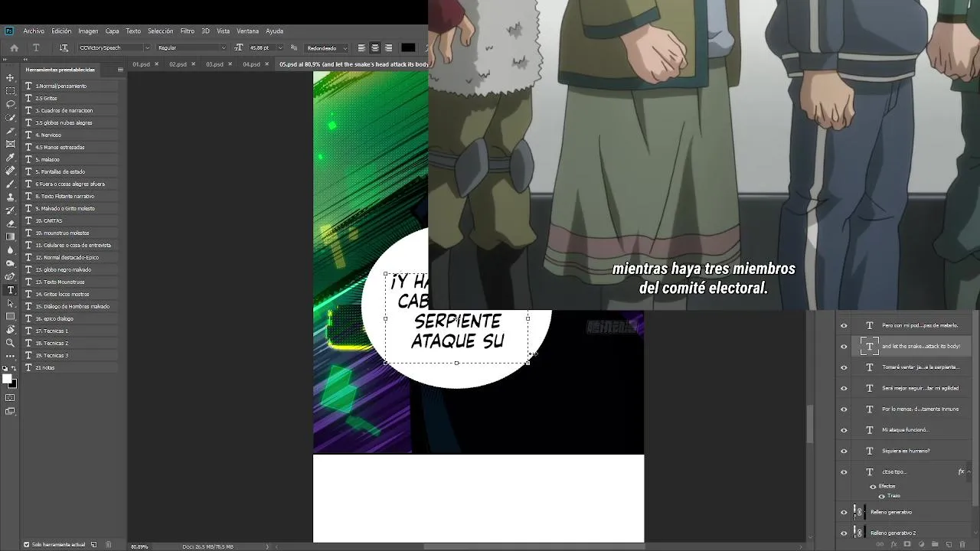This screenshot has height=551, width=980.
Task: Hide the 'Relleno generativo' layer
Action: [844, 512]
